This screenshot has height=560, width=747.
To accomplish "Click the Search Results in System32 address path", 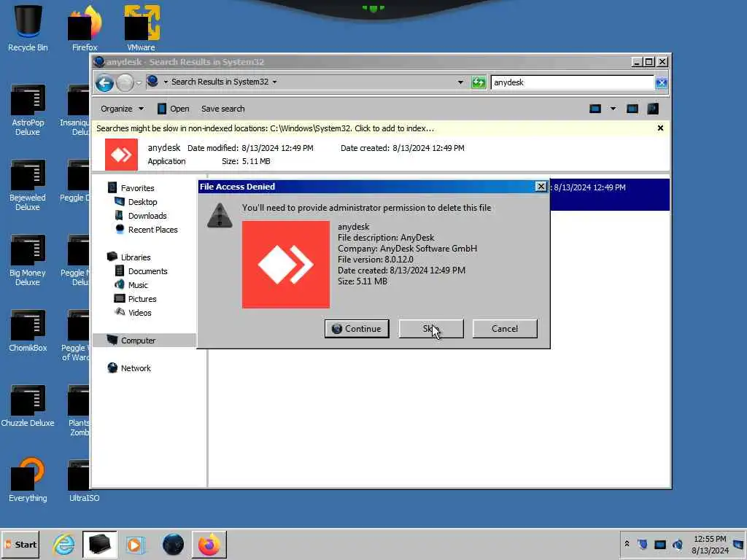I will pos(220,82).
